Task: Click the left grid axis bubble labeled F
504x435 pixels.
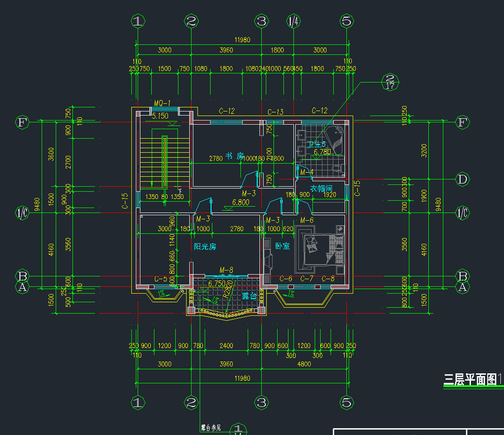Action: click(x=22, y=122)
